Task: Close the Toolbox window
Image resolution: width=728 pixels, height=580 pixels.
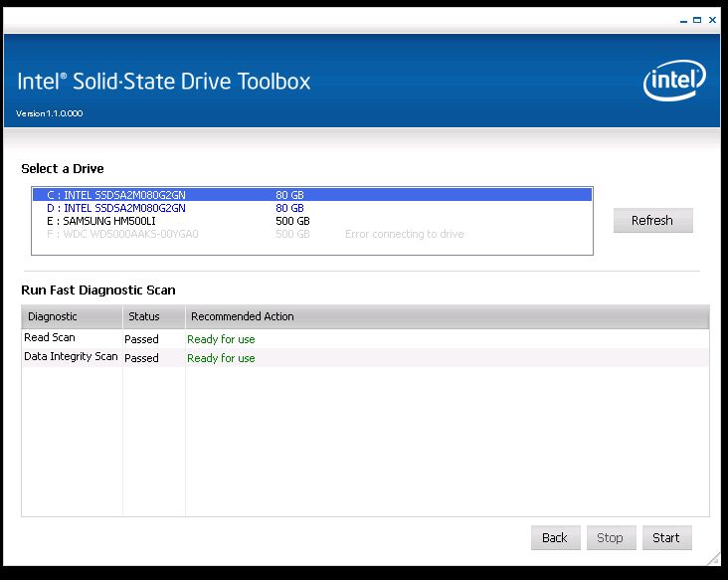Action: pos(712,20)
